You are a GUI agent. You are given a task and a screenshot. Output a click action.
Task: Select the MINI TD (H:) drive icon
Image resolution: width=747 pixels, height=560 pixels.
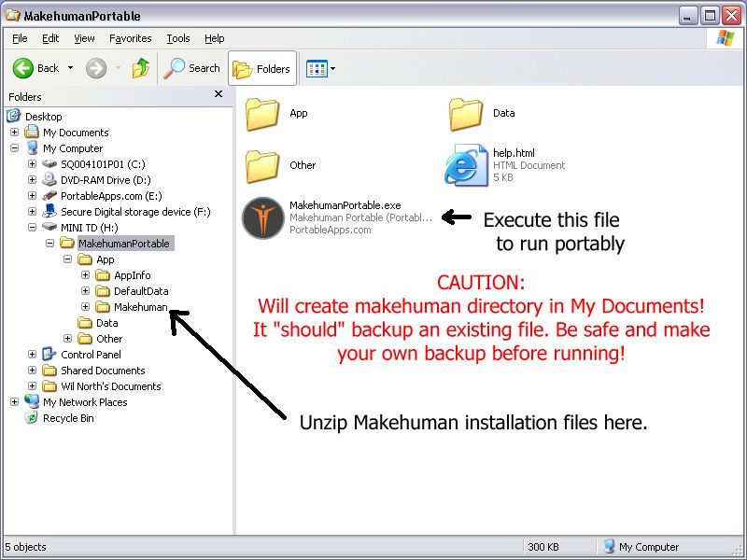49,227
